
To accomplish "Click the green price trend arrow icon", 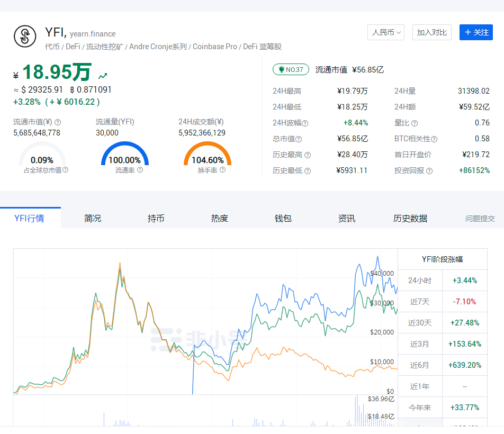I will click(x=103, y=76).
